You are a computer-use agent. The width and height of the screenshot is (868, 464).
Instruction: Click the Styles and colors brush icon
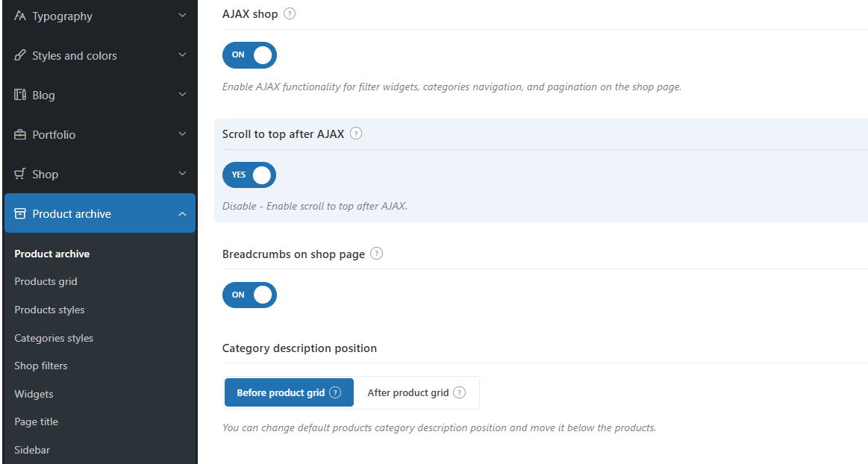pos(20,55)
